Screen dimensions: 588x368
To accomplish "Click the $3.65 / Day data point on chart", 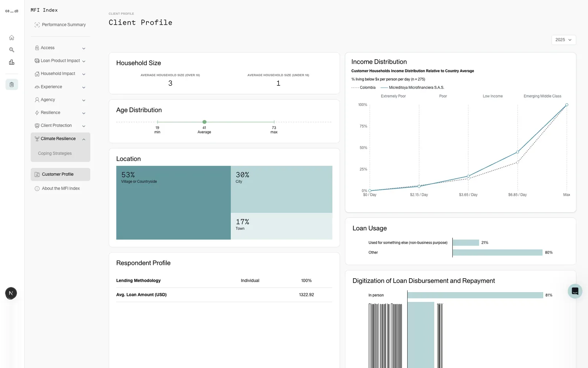I will pyautogui.click(x=468, y=176).
